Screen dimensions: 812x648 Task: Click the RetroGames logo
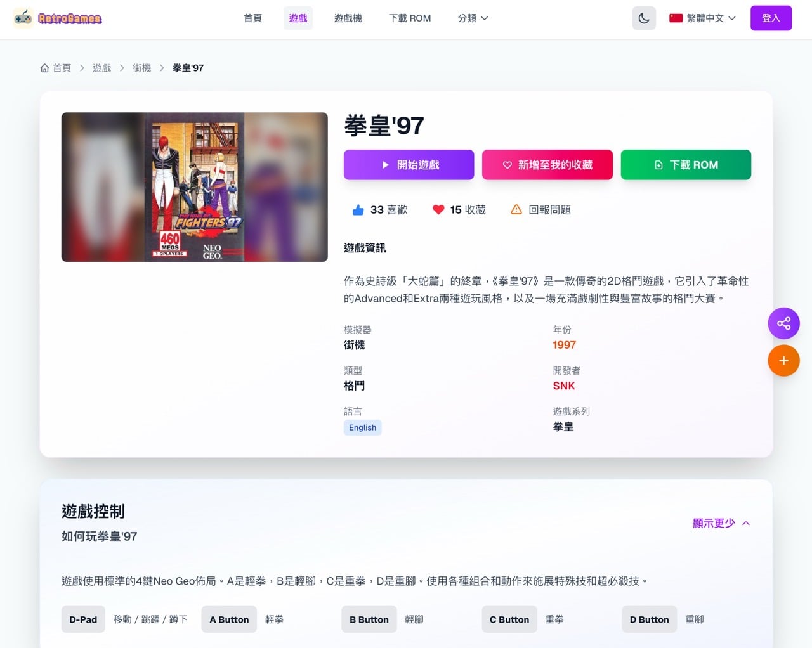tap(58, 18)
